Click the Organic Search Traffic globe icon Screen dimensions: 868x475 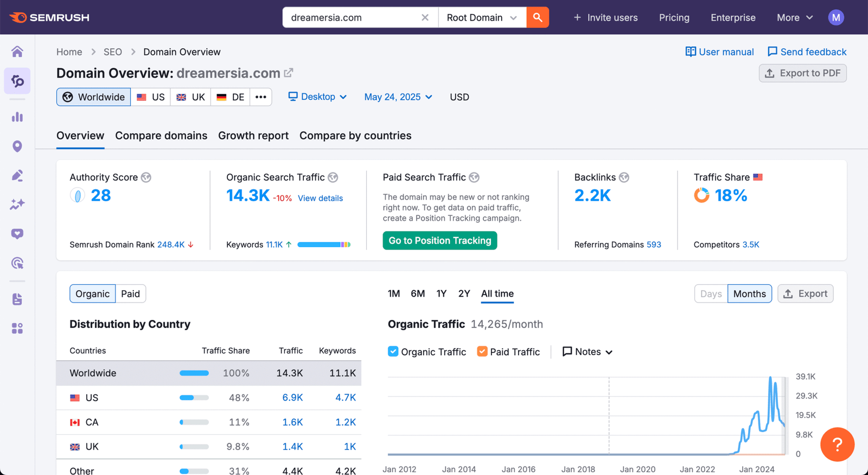[x=333, y=177]
